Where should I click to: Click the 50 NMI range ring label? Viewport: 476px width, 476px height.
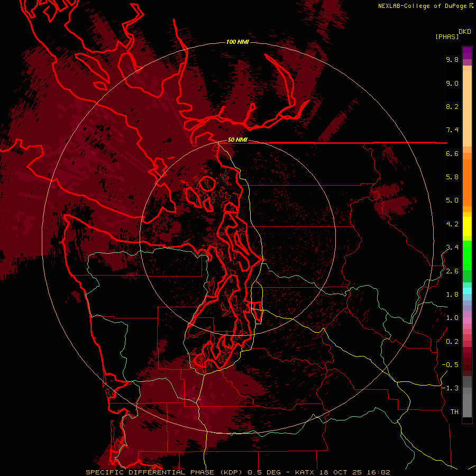point(237,140)
